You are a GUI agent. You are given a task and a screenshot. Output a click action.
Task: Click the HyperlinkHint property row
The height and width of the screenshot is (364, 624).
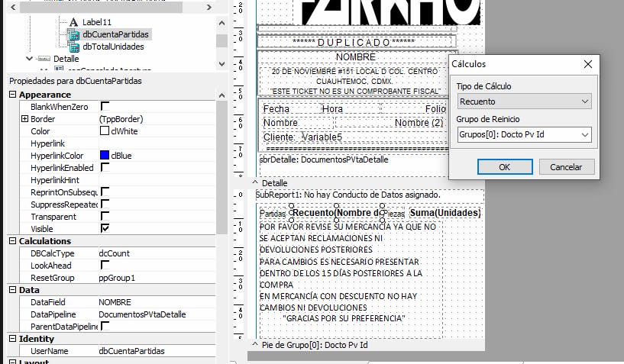point(118,180)
